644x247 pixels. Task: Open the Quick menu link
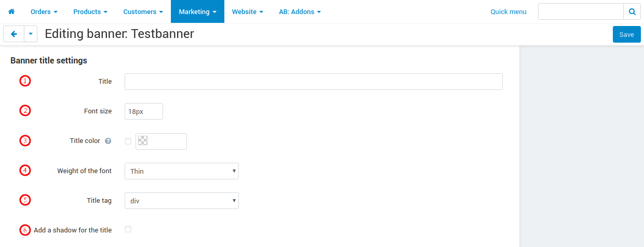point(508,11)
